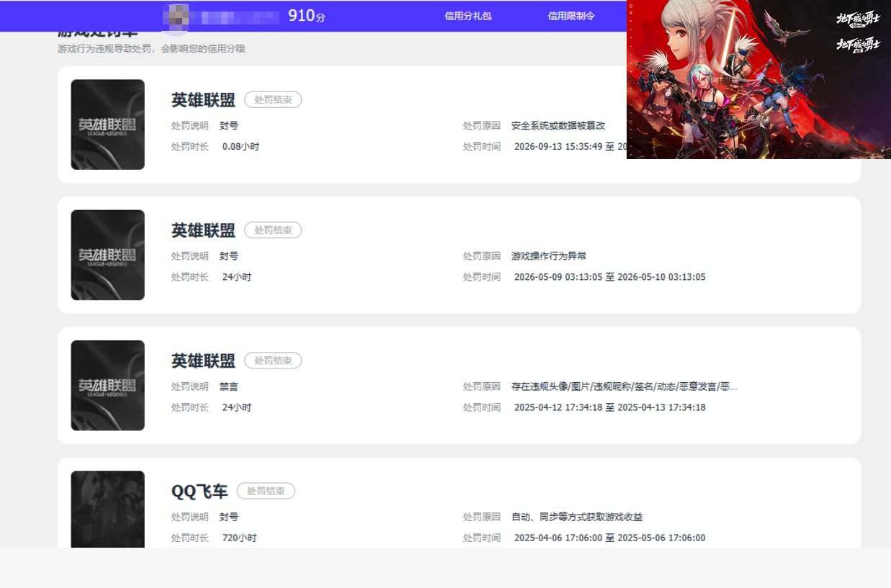Click the reason 安全系统或数据被篡改
The height and width of the screenshot is (588, 891).
point(558,125)
